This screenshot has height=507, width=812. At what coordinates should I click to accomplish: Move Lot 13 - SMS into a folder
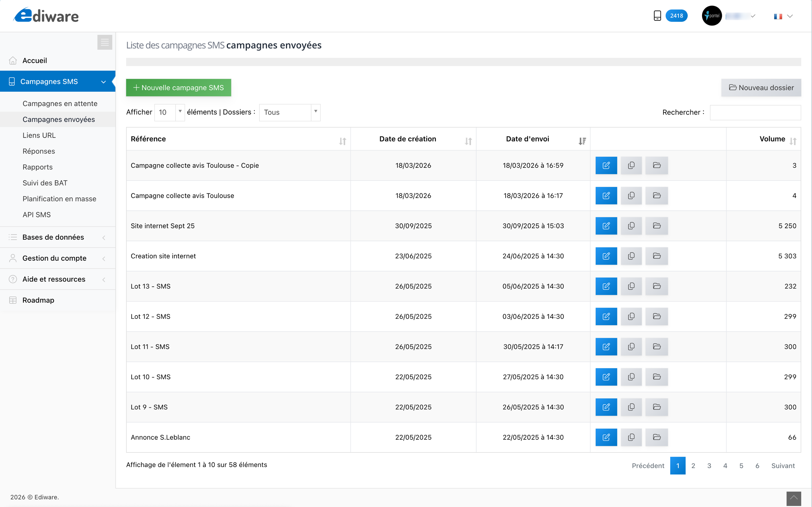(656, 286)
